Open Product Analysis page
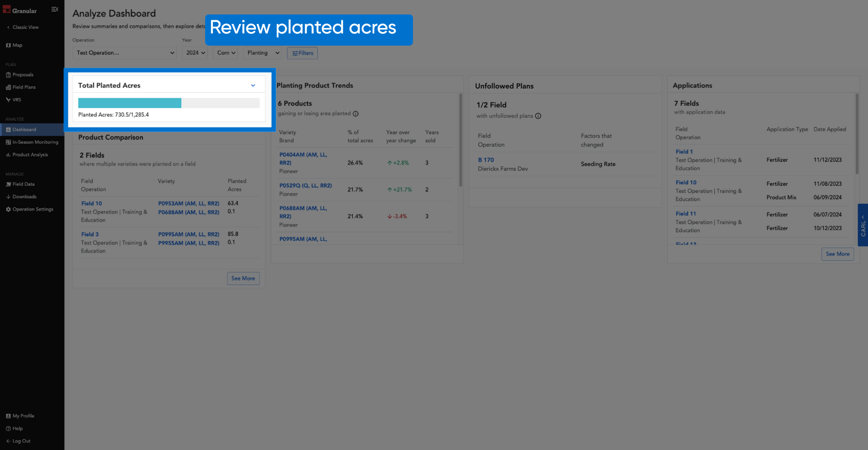The height and width of the screenshot is (450, 868). pos(30,155)
